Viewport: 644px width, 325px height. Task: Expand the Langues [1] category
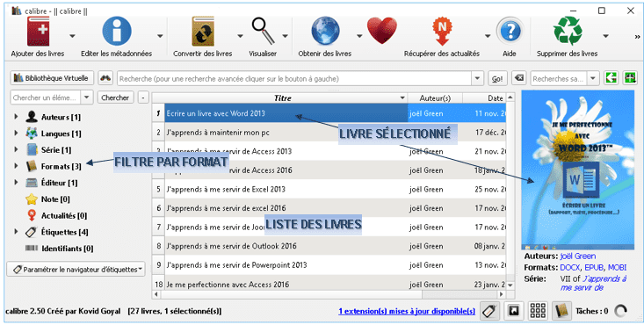click(16, 134)
